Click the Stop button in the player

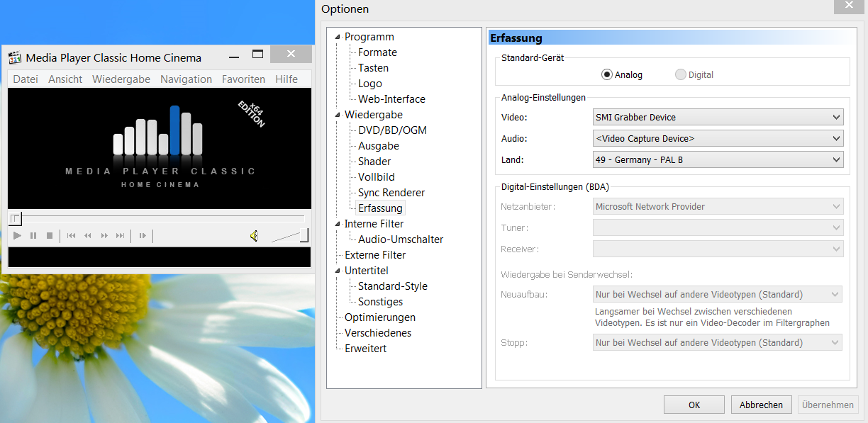point(50,235)
